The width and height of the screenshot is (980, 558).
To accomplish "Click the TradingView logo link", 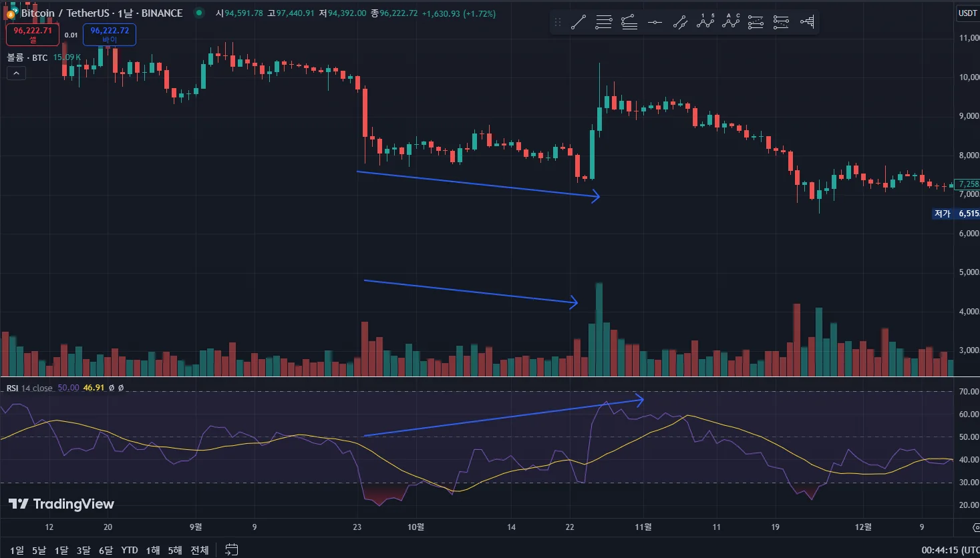I will click(x=61, y=504).
